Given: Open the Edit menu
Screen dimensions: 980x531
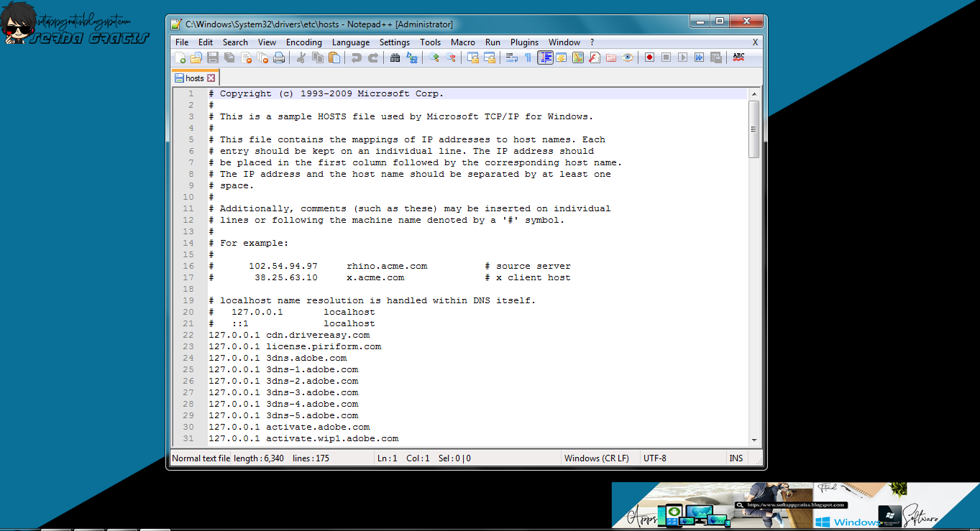Looking at the screenshot, I should pyautogui.click(x=206, y=42).
